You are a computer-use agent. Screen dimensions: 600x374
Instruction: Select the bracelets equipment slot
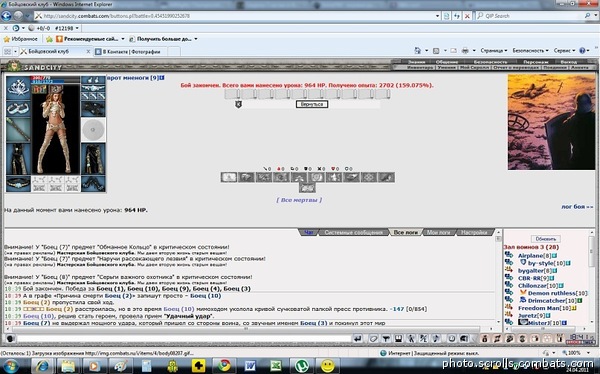(18, 109)
